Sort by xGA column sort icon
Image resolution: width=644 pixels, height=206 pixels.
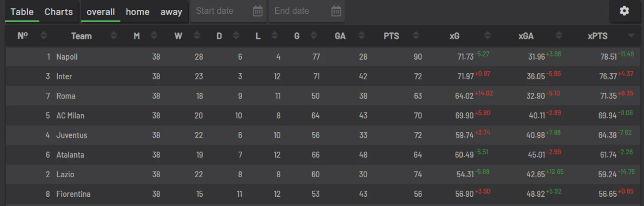click(x=559, y=36)
